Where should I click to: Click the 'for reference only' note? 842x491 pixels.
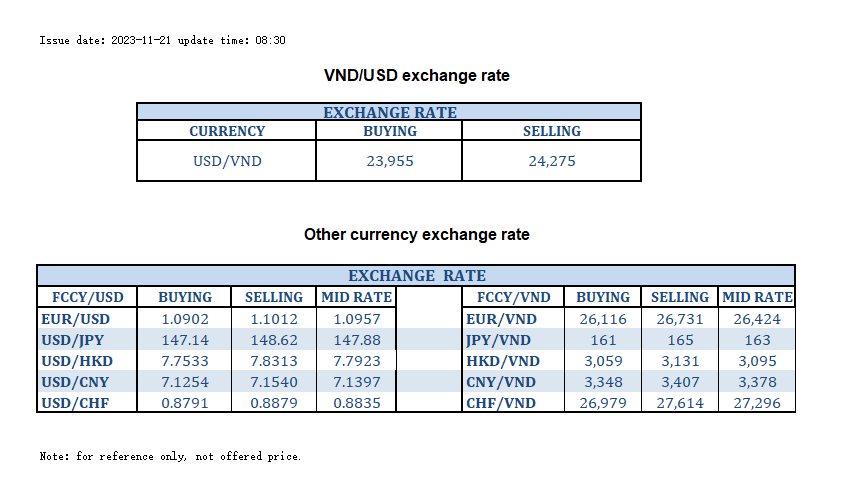tap(170, 456)
